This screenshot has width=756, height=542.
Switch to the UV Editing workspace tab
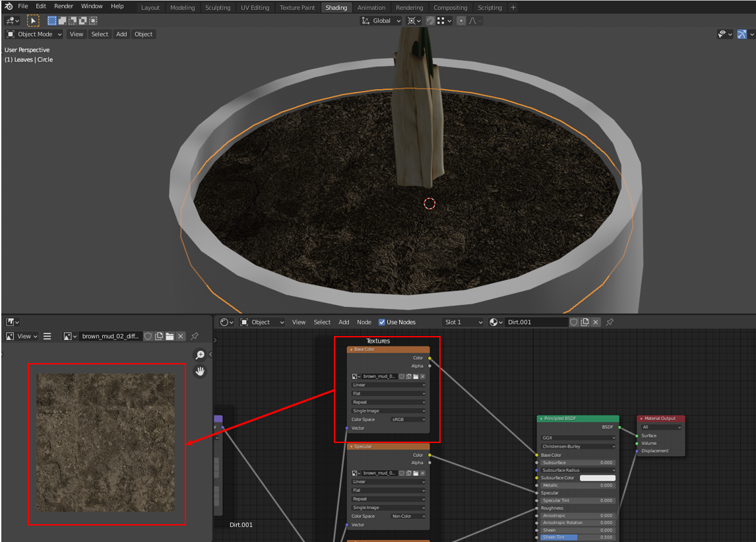(255, 8)
